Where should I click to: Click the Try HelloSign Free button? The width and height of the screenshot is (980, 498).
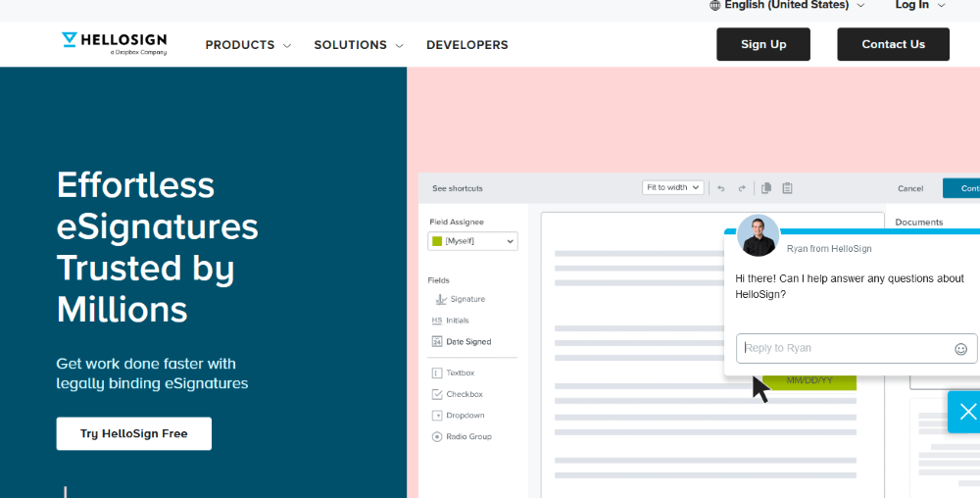point(133,433)
